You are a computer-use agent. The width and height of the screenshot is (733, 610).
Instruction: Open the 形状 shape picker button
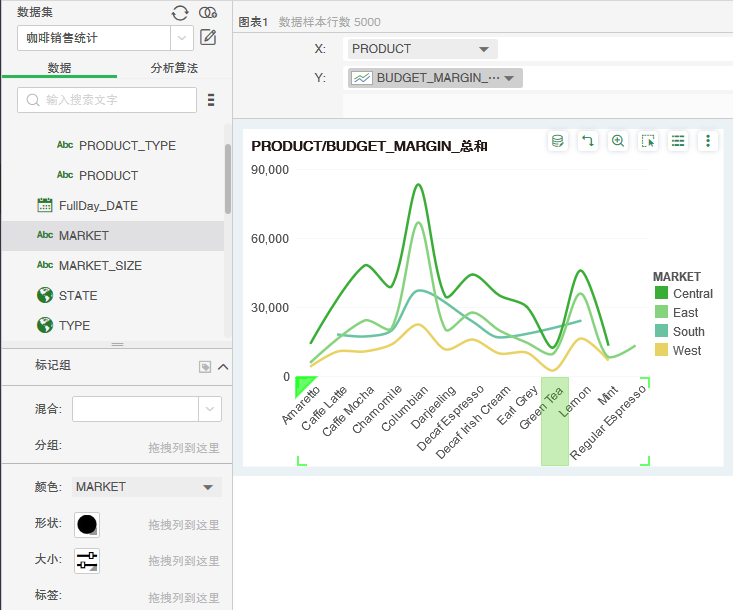(88, 525)
